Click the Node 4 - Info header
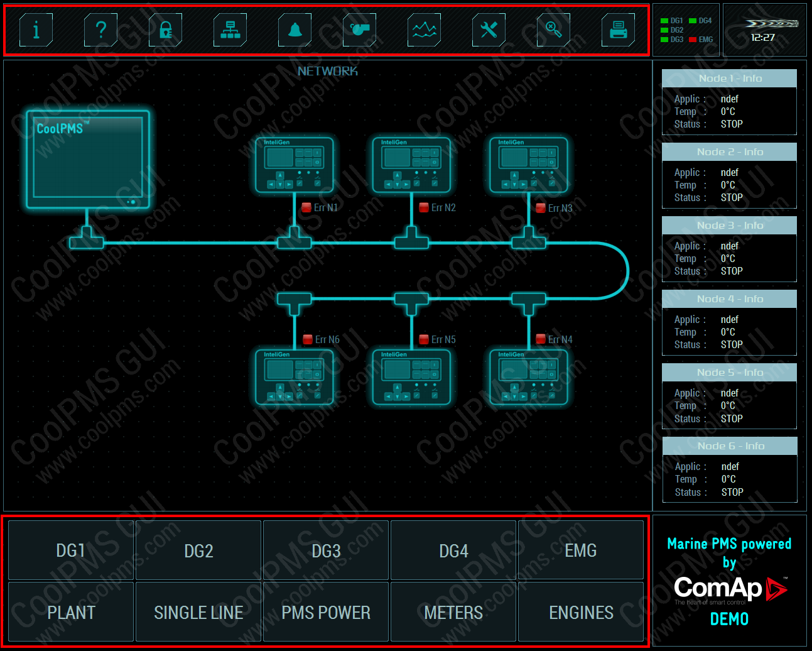Viewport: 812px width, 651px height. (730, 299)
